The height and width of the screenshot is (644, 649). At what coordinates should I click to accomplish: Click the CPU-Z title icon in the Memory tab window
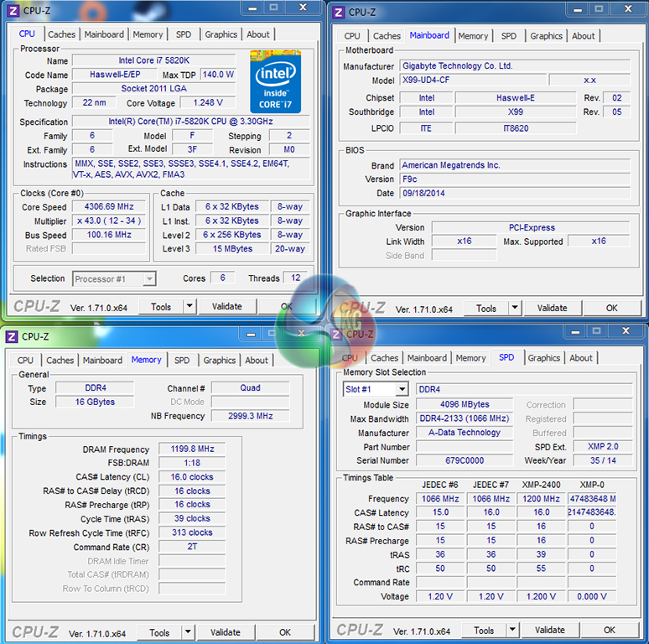click(13, 336)
